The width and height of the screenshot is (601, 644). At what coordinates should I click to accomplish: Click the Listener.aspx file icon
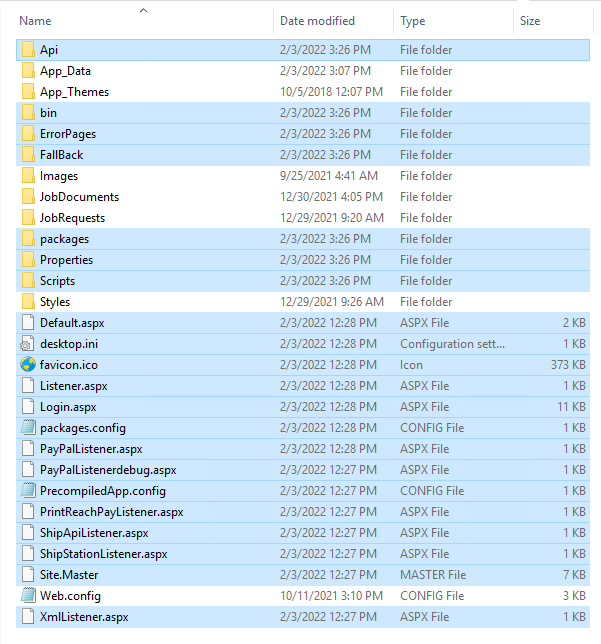[28, 386]
